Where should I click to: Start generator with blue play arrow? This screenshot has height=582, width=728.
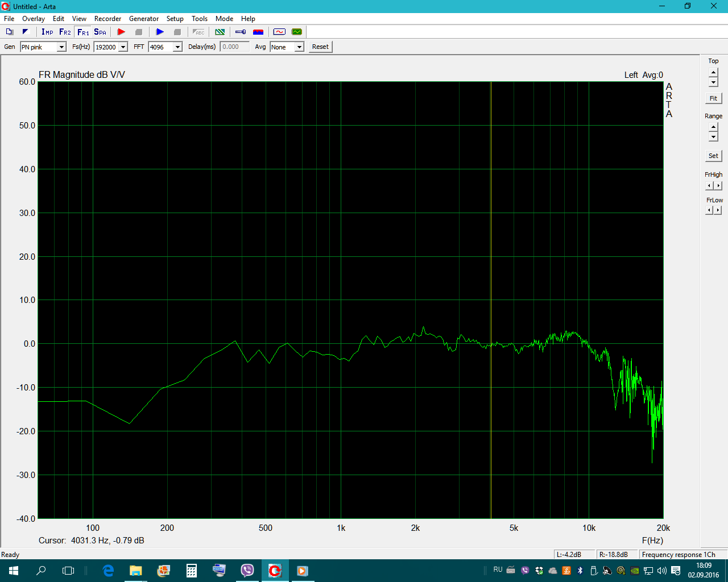click(160, 32)
